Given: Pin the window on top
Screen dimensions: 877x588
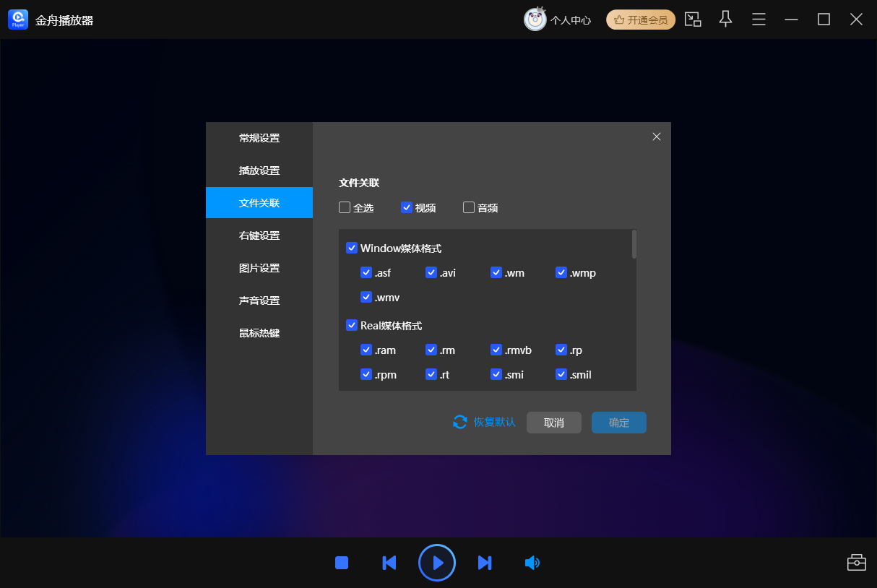Looking at the screenshot, I should [x=725, y=20].
